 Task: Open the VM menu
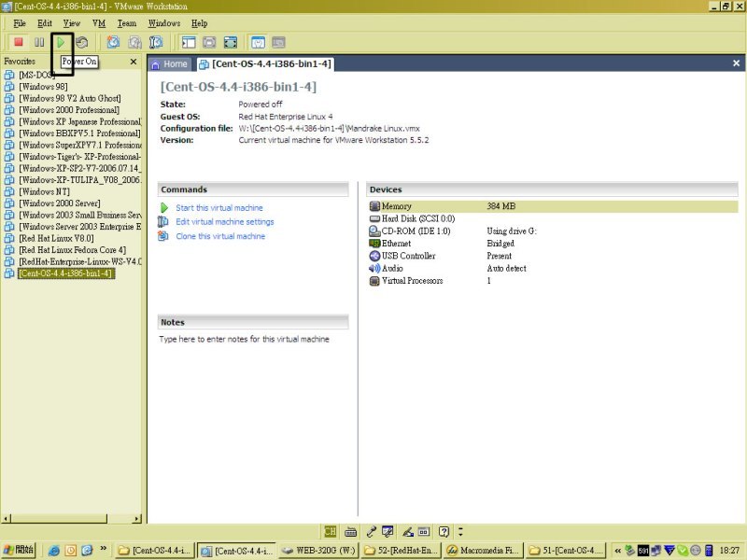(99, 23)
